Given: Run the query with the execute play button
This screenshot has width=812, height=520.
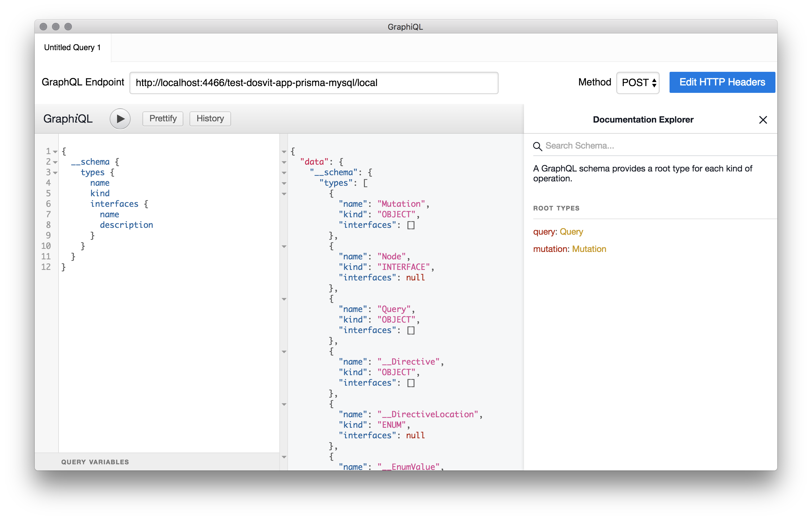Looking at the screenshot, I should tap(120, 119).
